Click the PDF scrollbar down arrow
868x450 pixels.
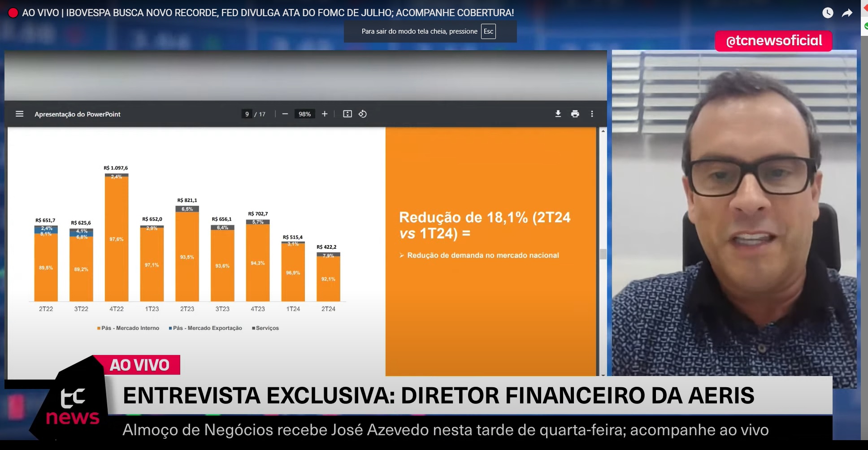pyautogui.click(x=603, y=374)
